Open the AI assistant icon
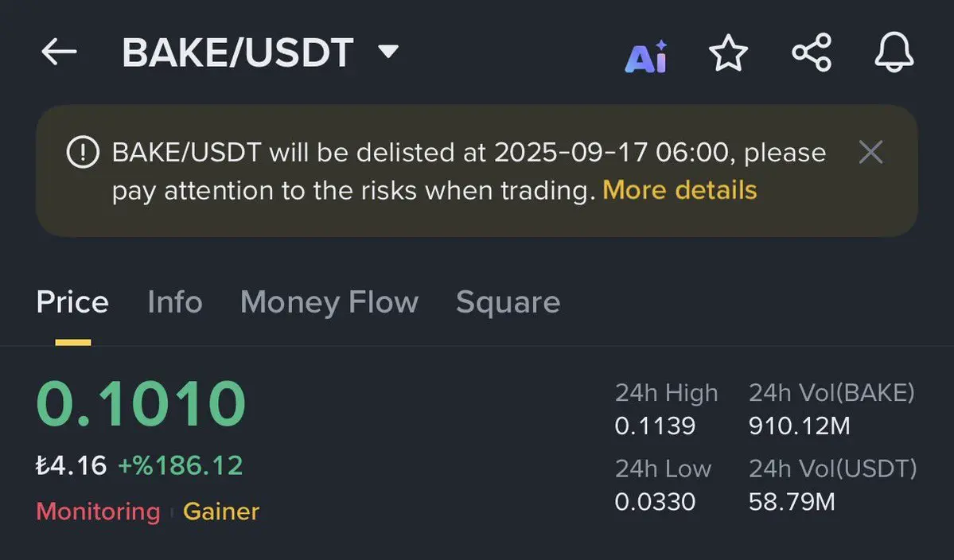The width and height of the screenshot is (954, 560). pyautogui.click(x=646, y=57)
